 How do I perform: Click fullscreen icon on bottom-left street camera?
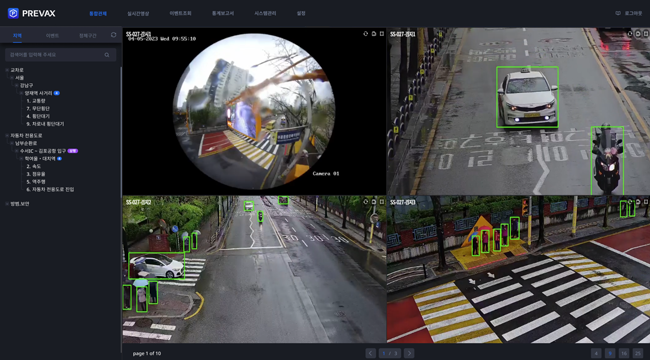click(x=381, y=202)
